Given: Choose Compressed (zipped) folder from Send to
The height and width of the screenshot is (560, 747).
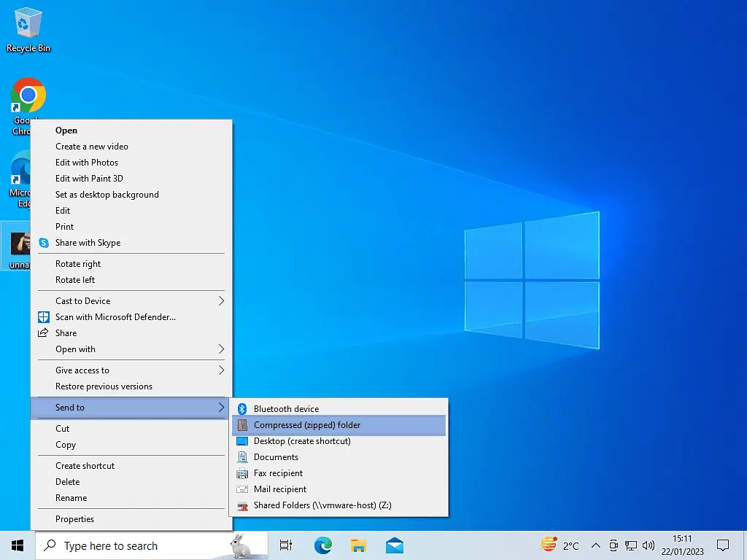Looking at the screenshot, I should click(306, 424).
